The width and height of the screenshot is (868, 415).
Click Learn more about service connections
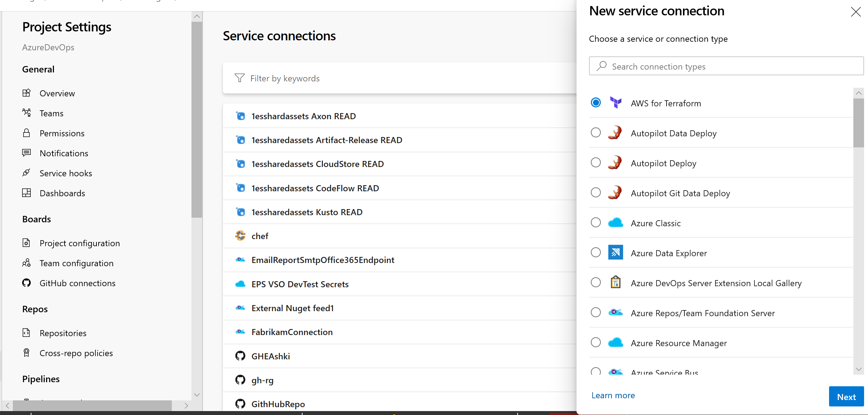point(613,395)
